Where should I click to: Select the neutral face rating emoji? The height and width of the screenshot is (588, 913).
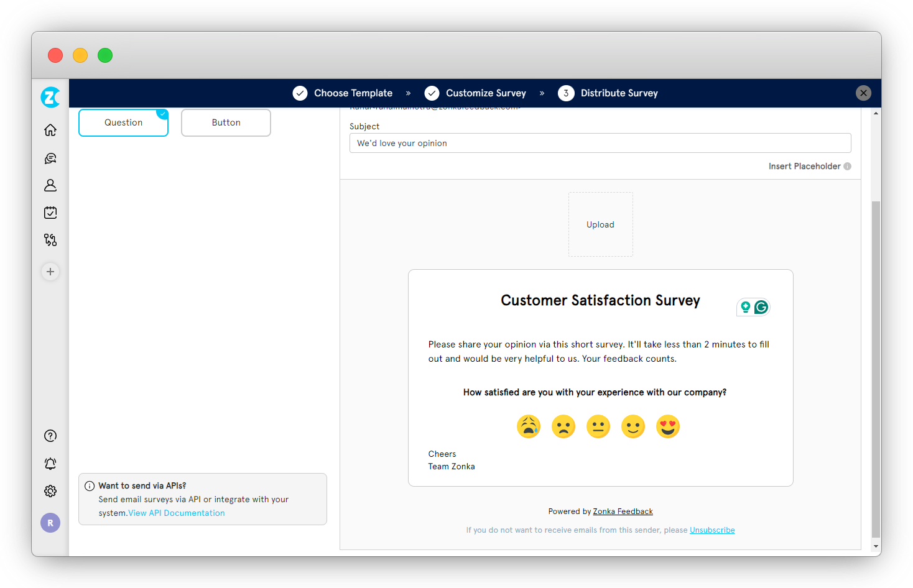click(x=598, y=426)
